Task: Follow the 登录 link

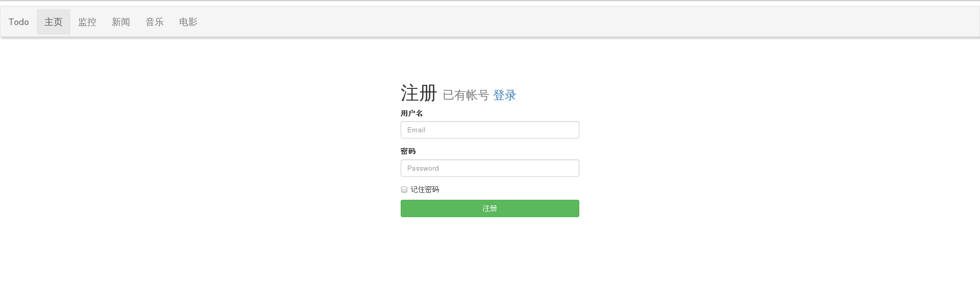Action: pos(505,95)
